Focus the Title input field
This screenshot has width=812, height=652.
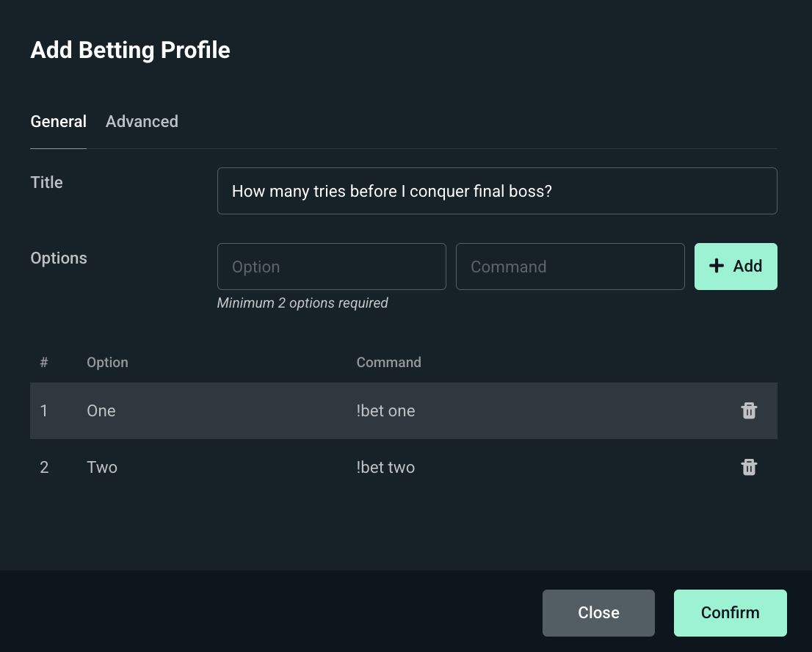(x=497, y=191)
